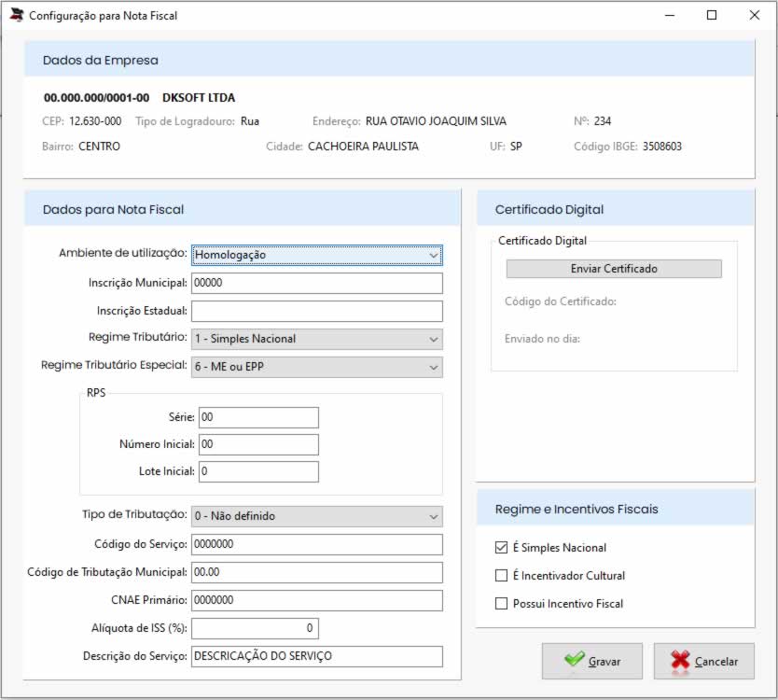
Task: Expand the Tipo de Tributação dropdown
Action: click(x=316, y=516)
